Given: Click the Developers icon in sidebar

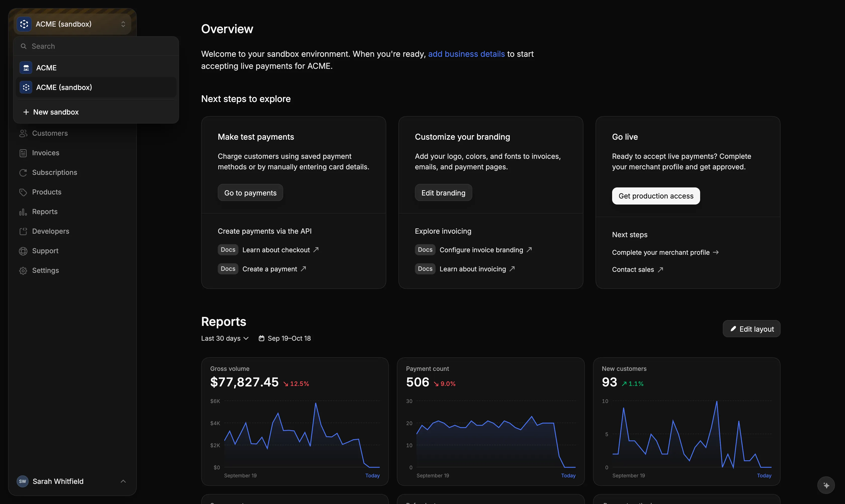Looking at the screenshot, I should [23, 232].
